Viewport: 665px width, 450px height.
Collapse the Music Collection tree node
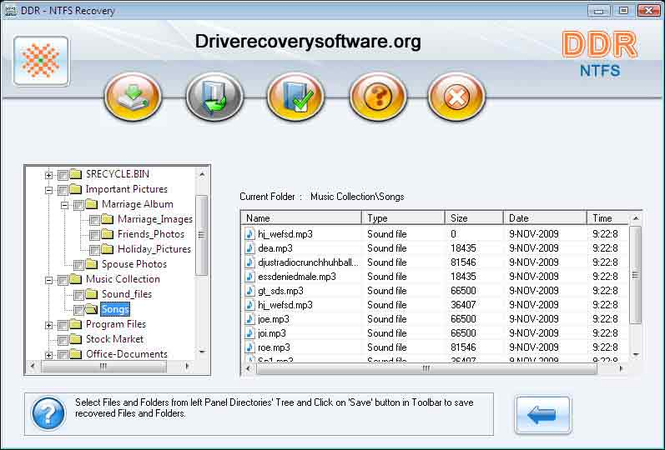pyautogui.click(x=49, y=280)
